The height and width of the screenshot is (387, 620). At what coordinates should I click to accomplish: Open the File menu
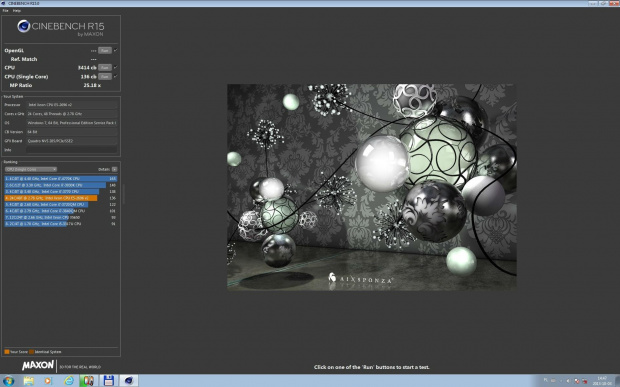5,11
